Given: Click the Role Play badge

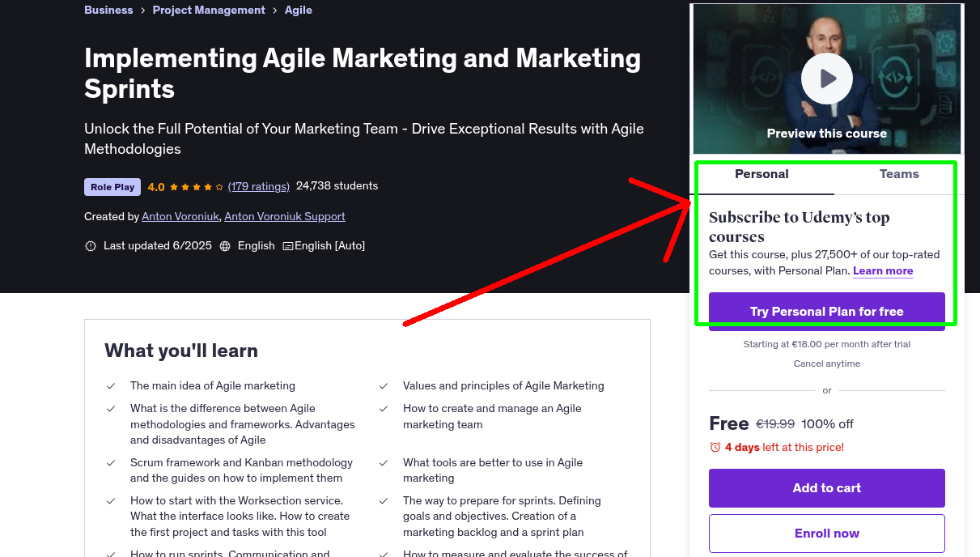Looking at the screenshot, I should tap(112, 187).
